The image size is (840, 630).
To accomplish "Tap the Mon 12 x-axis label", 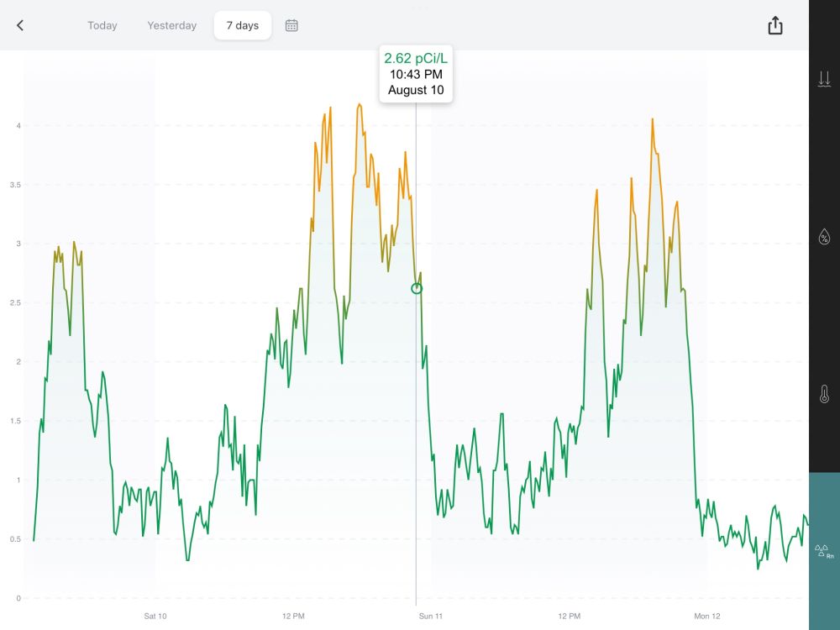I will click(707, 616).
